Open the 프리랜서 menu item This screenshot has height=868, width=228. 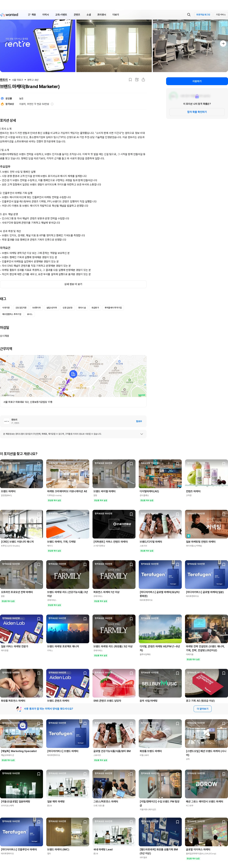(x=102, y=15)
